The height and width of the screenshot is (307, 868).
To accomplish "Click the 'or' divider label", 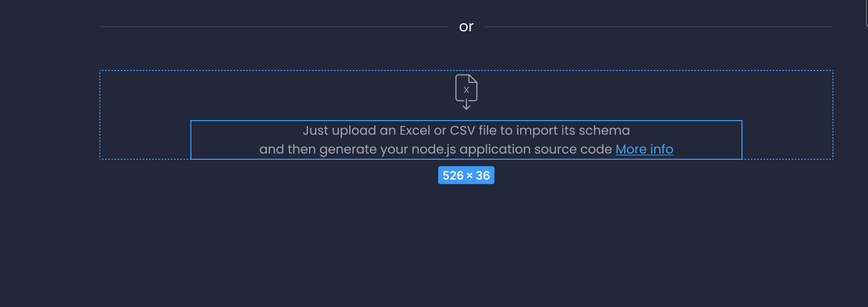I will pyautogui.click(x=465, y=26).
